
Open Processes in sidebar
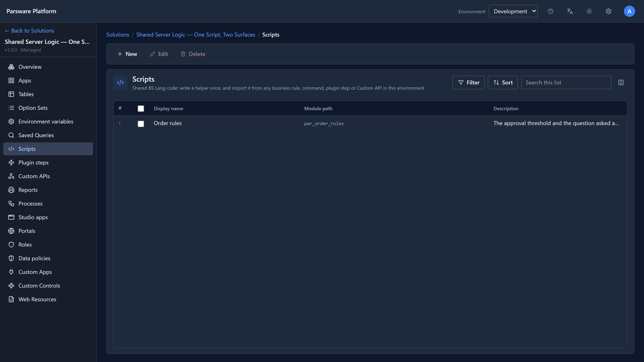point(48,204)
